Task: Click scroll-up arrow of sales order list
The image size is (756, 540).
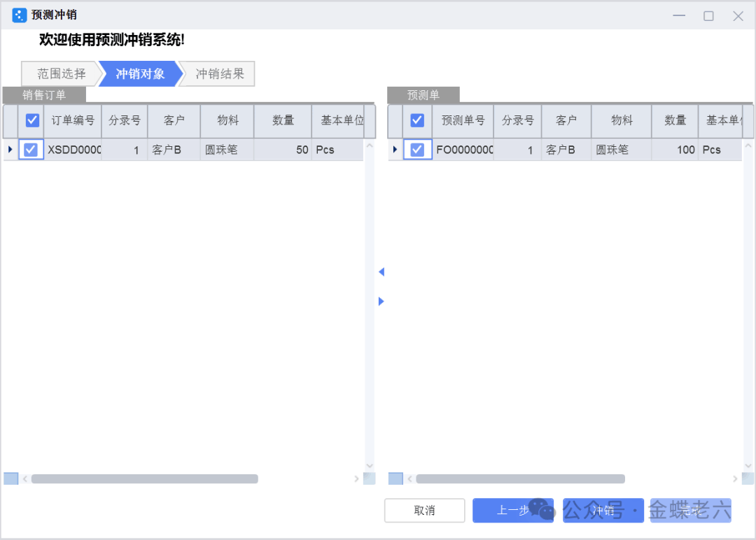Action: (x=370, y=146)
